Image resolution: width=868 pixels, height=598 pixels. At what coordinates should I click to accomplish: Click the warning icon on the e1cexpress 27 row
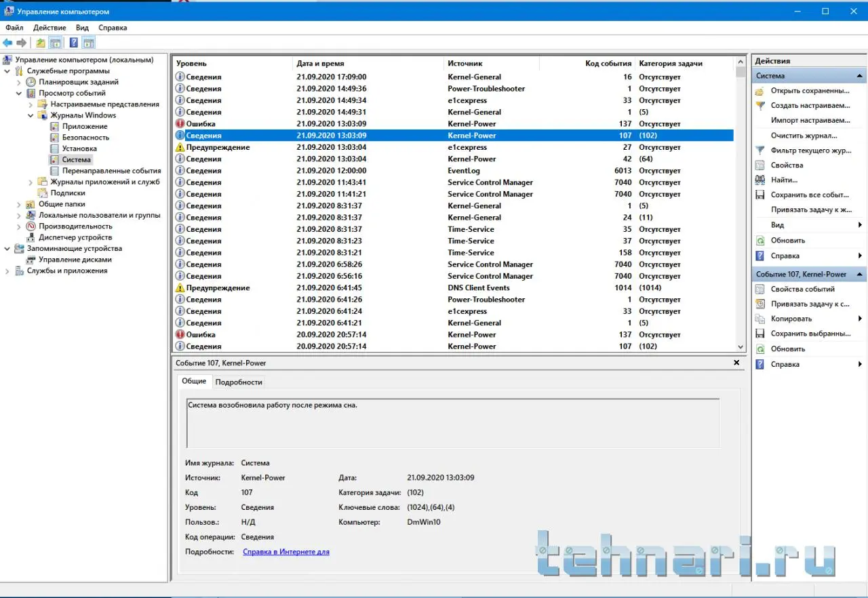click(180, 147)
